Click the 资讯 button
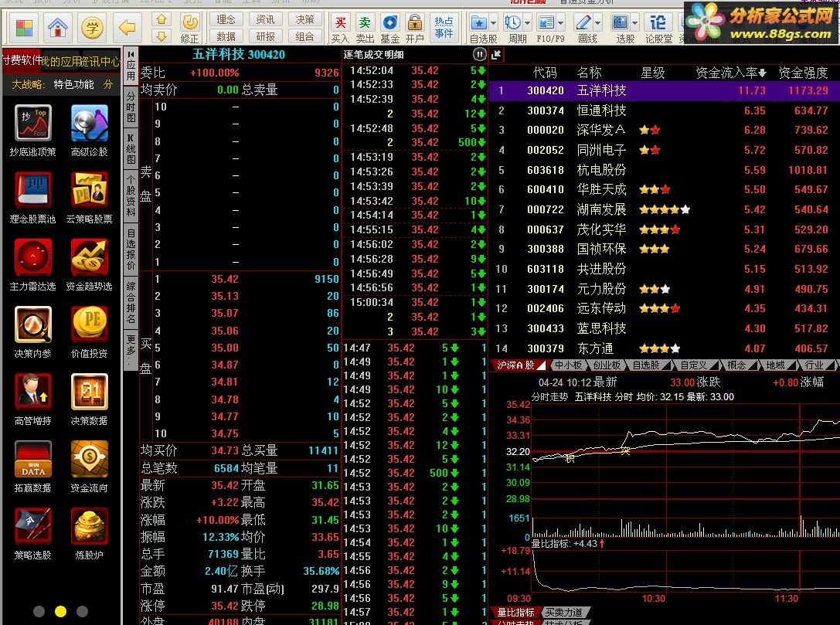This screenshot has height=625, width=840. pos(265,19)
